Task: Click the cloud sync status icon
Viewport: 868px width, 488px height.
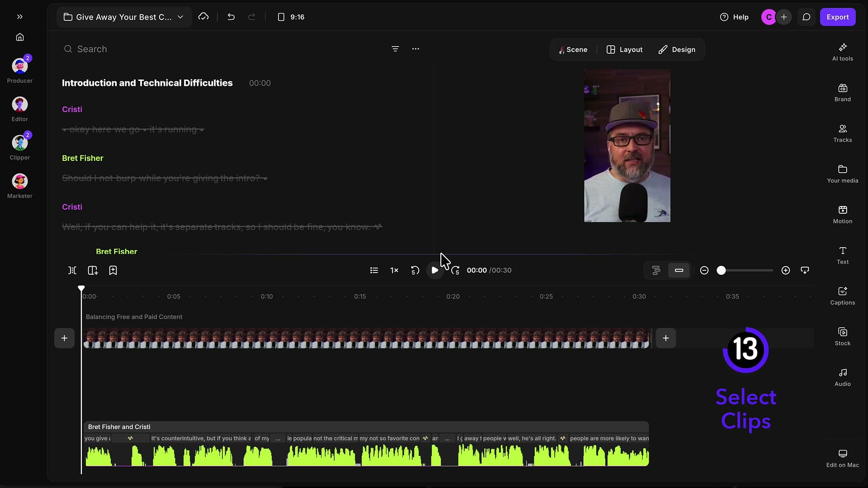Action: click(203, 17)
